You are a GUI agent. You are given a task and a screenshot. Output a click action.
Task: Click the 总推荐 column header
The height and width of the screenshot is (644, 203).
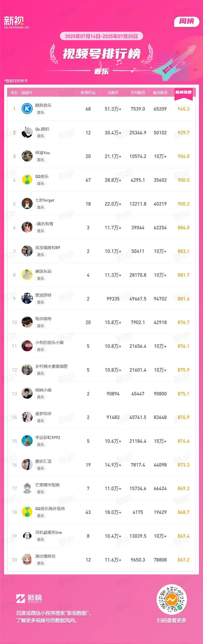(x=113, y=92)
